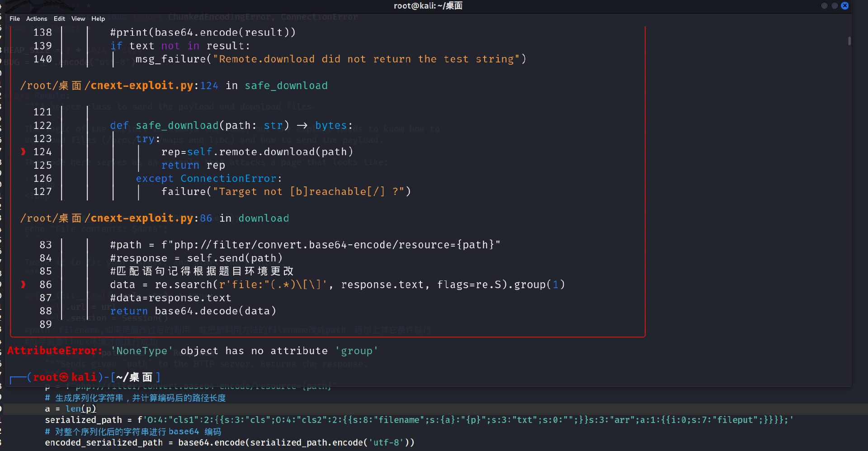The height and width of the screenshot is (451, 868).
Task: Click the Chinese comment on line 85
Action: click(x=202, y=271)
